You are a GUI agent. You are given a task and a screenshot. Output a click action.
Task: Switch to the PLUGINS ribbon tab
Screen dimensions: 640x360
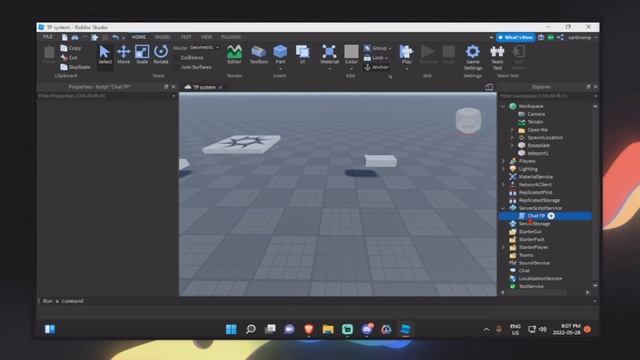point(231,37)
